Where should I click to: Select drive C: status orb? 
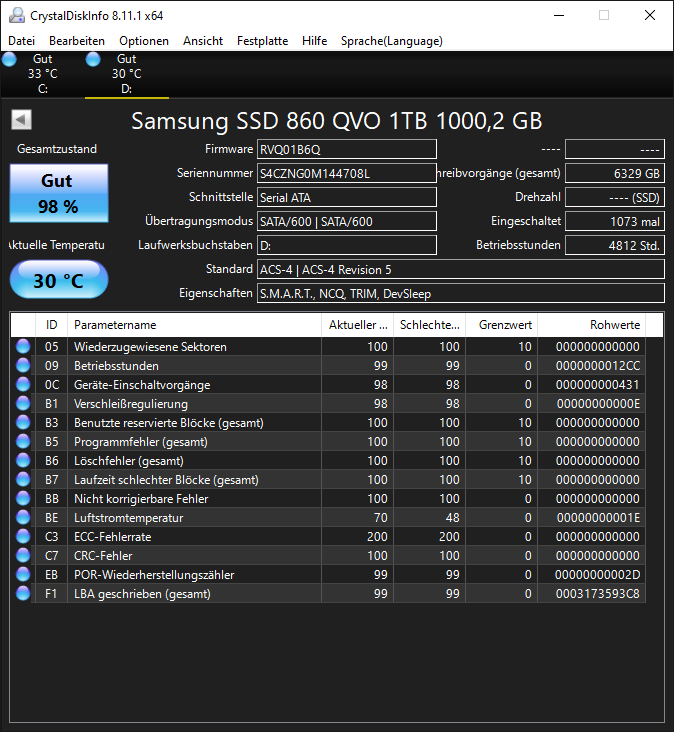(x=9, y=59)
